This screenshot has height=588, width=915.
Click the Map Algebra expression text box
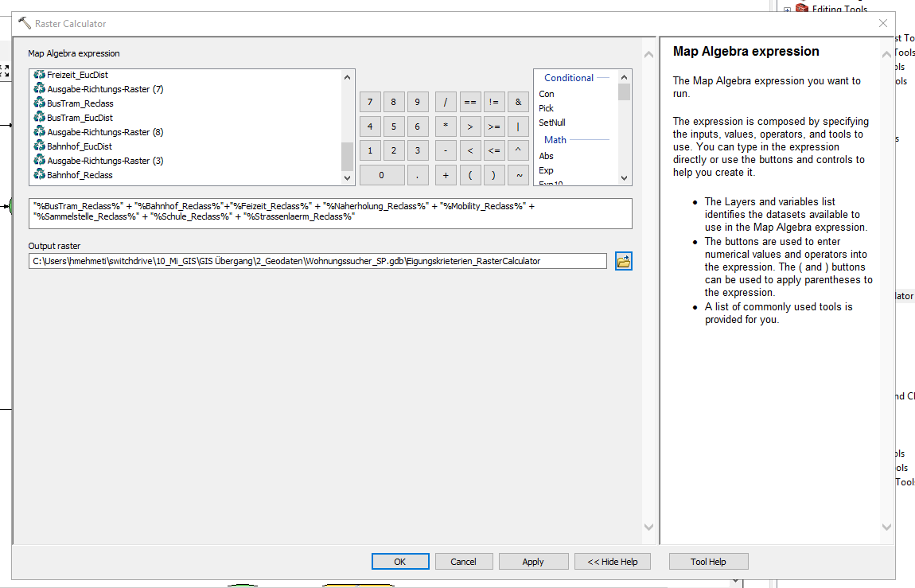point(329,212)
